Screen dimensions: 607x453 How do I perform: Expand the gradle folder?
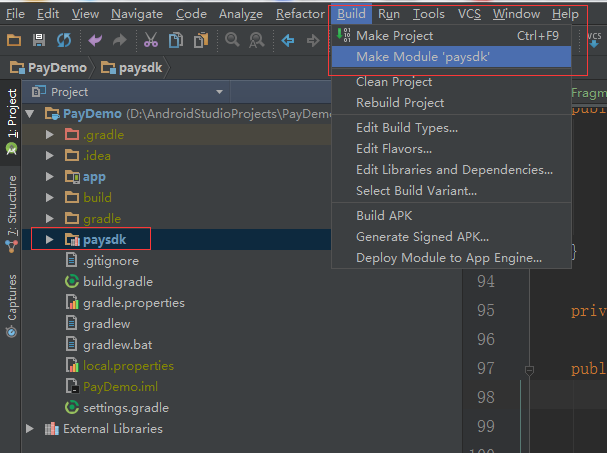(50, 219)
